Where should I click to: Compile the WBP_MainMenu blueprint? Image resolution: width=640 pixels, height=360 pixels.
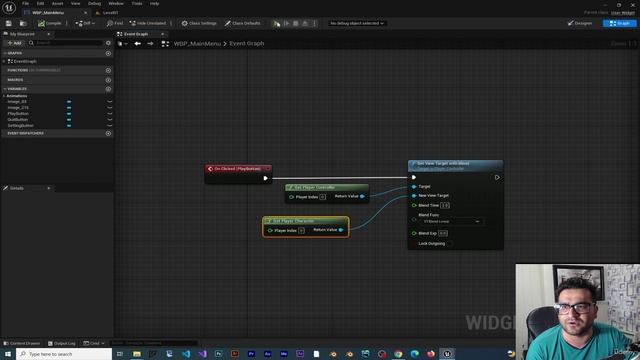coord(49,23)
